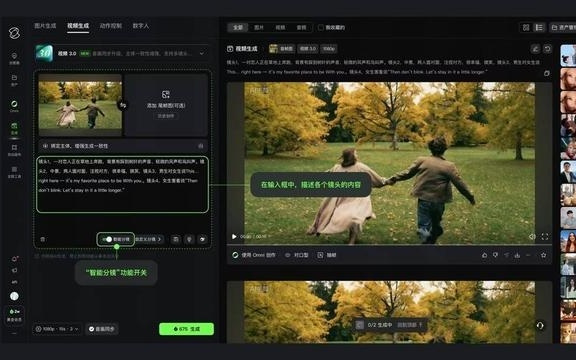Click the download icon under video
576x360 pixels.
(x=517, y=255)
